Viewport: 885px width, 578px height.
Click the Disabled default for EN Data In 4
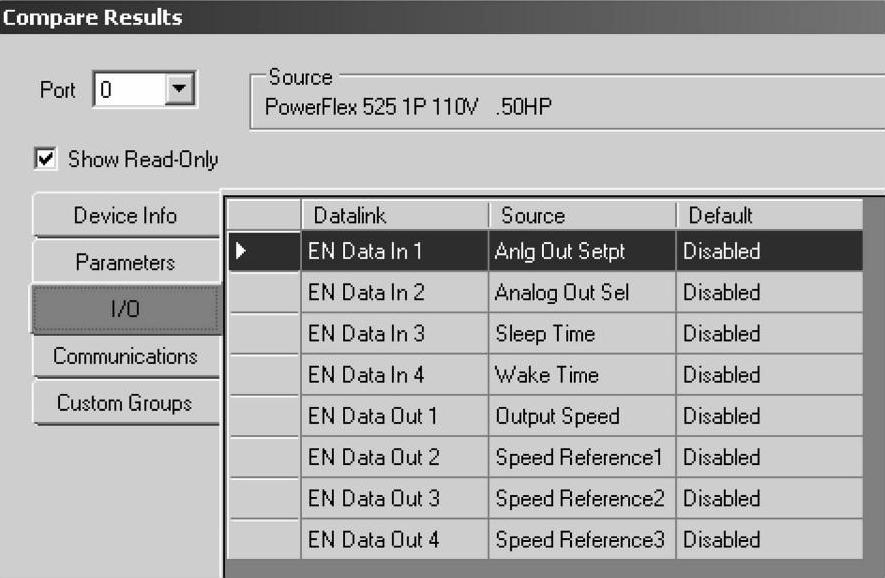770,374
